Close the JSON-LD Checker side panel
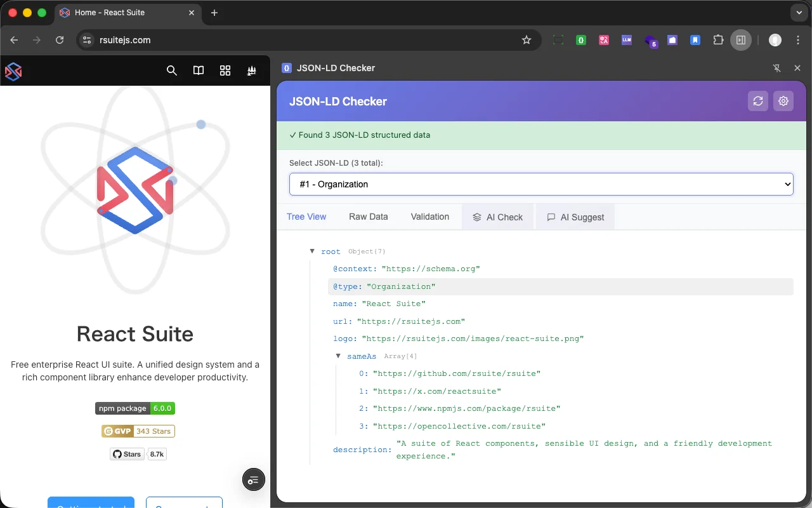Image resolution: width=812 pixels, height=508 pixels. click(797, 68)
